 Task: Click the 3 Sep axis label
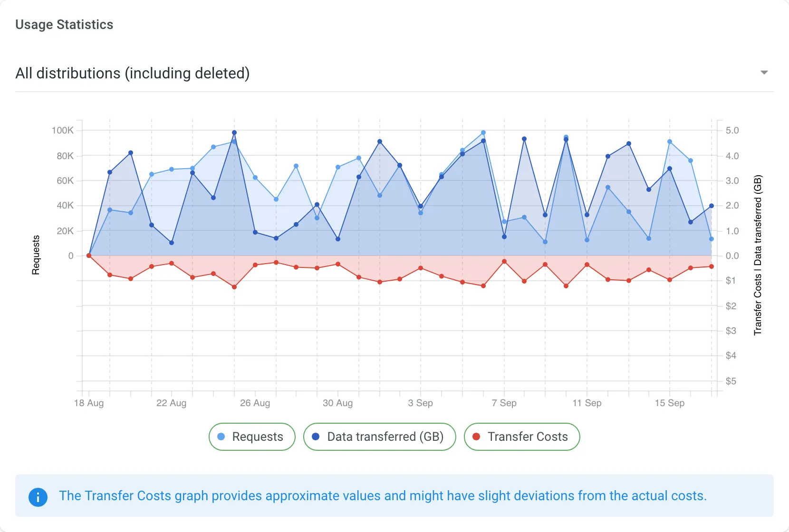pos(420,403)
